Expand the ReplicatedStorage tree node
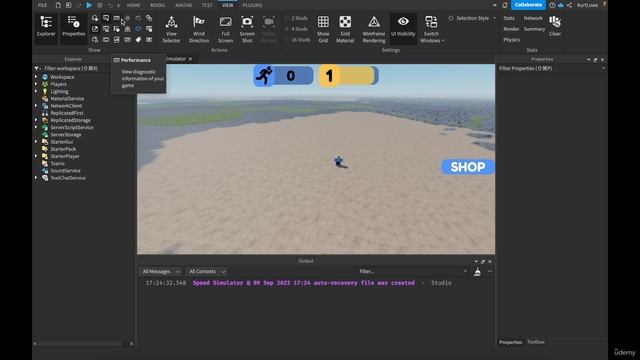Image resolution: width=640 pixels, height=360 pixels. (36, 120)
